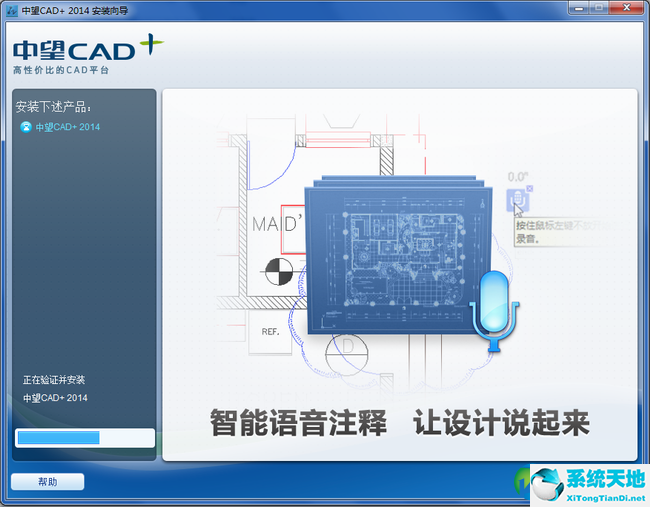The height and width of the screenshot is (507, 650).
Task: Click the REF. label in the drawing
Action: coord(271,332)
